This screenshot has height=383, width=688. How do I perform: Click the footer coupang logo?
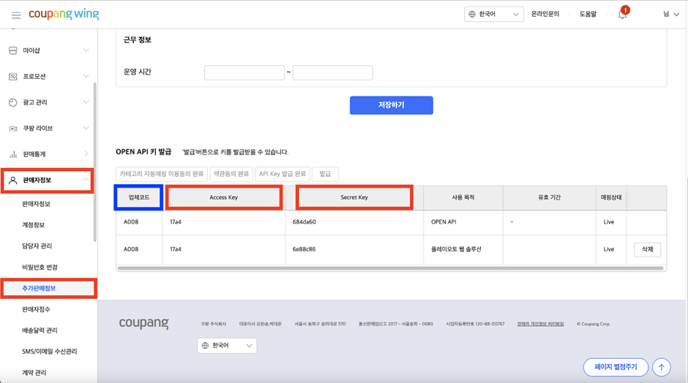[144, 323]
